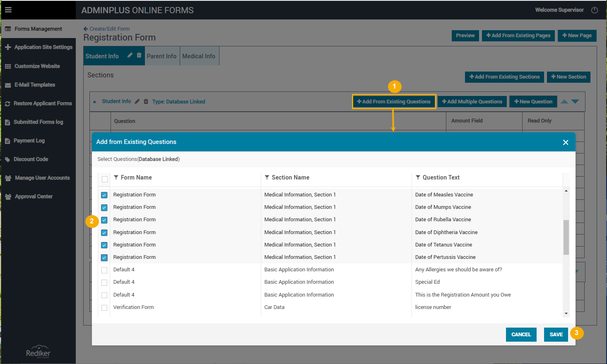This screenshot has height=364, width=607.
Task: Delete the Student Info section trash icon
Action: (146, 101)
